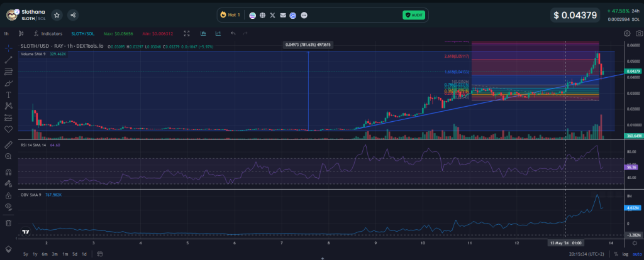The height and width of the screenshot is (260, 644).
Task: Click the second blue chart-mode icon
Action: coord(218,34)
